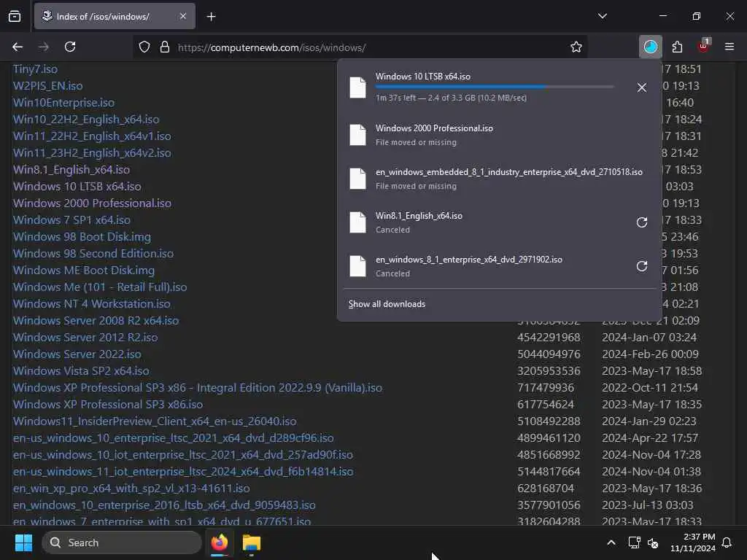Open a new browser tab
Image resolution: width=747 pixels, height=560 pixels.
coord(212,17)
